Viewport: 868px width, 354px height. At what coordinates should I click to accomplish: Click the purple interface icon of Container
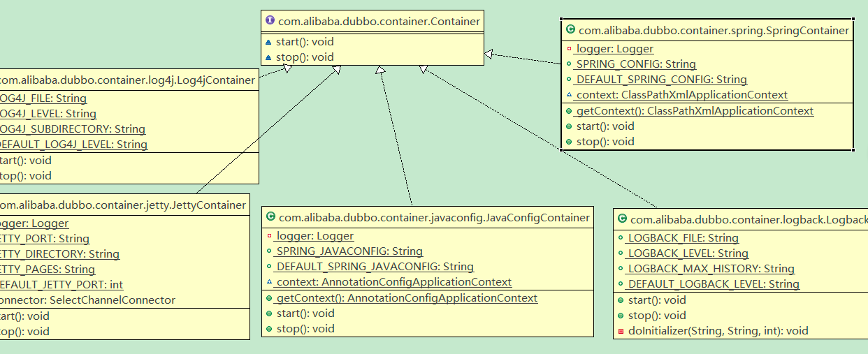pos(269,22)
